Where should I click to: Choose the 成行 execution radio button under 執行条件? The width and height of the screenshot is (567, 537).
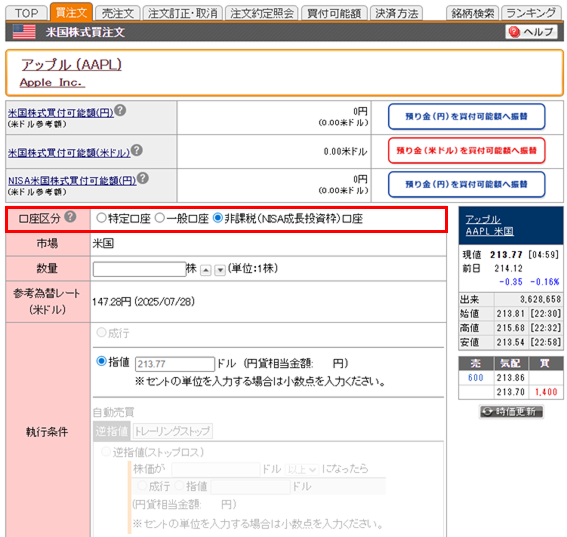[x=101, y=332]
